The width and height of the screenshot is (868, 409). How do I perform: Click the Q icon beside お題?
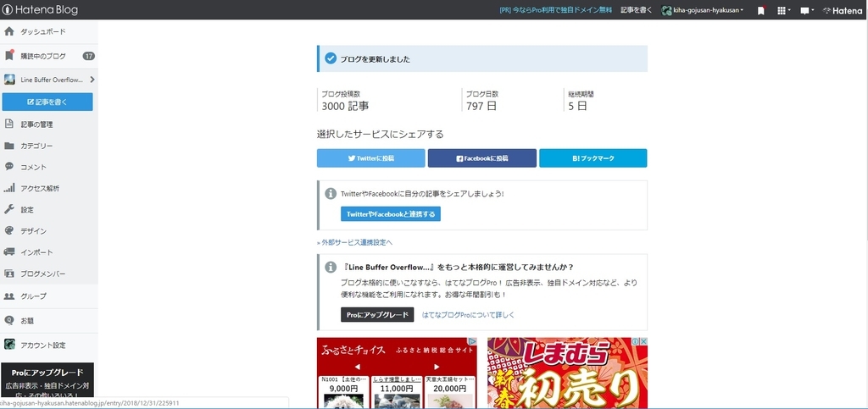coord(8,319)
